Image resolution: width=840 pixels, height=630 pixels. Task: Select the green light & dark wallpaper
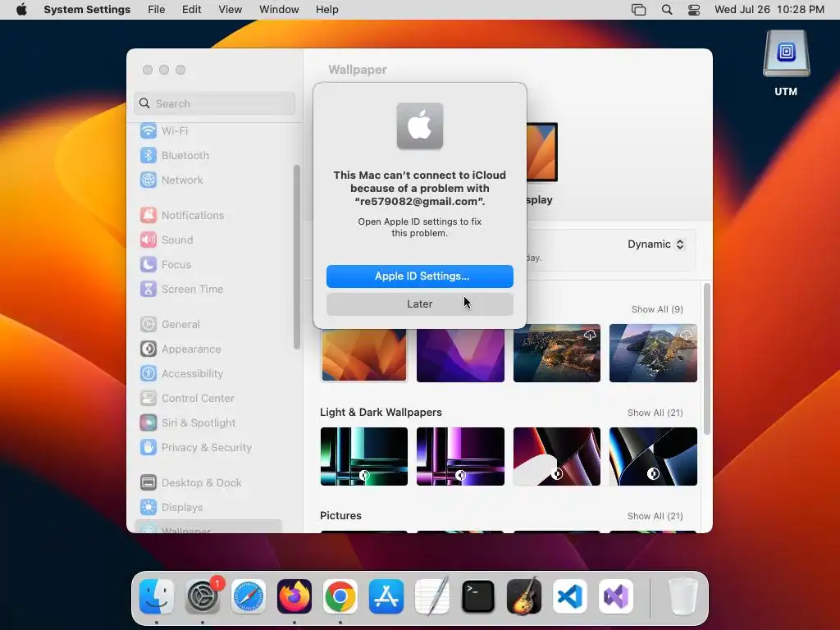pyautogui.click(x=363, y=456)
